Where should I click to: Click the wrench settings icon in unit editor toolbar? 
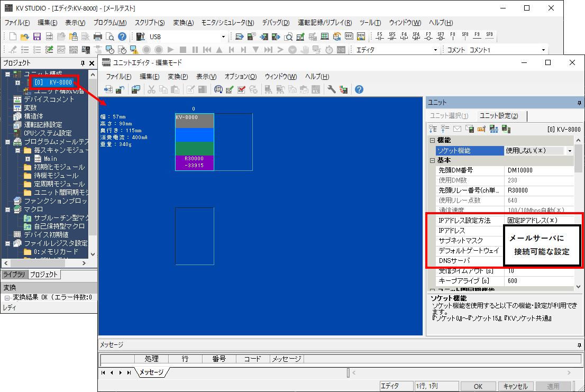pos(331,90)
